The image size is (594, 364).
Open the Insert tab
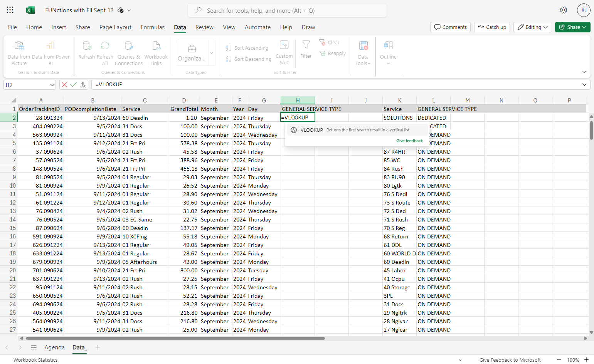[59, 27]
